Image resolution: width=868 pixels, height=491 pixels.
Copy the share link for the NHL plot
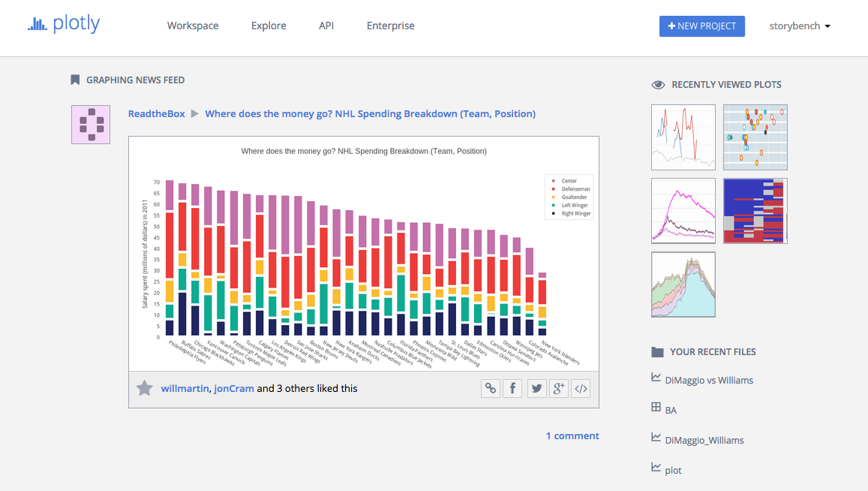tap(491, 388)
